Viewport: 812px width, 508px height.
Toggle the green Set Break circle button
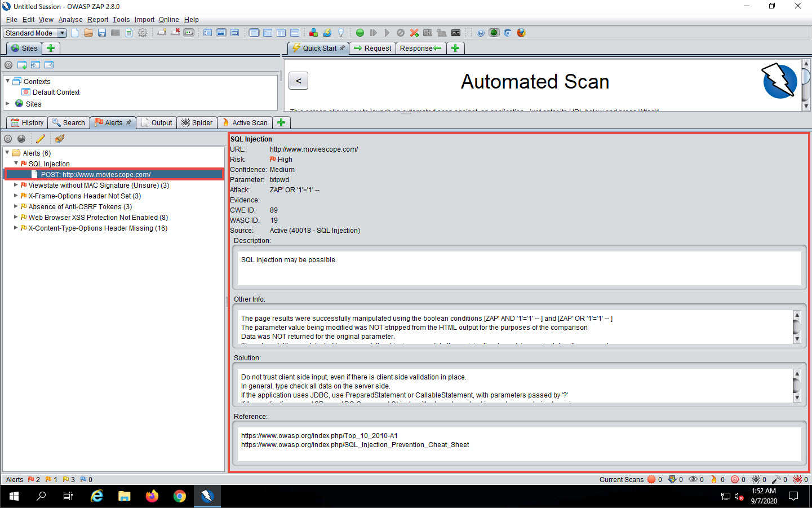(360, 33)
